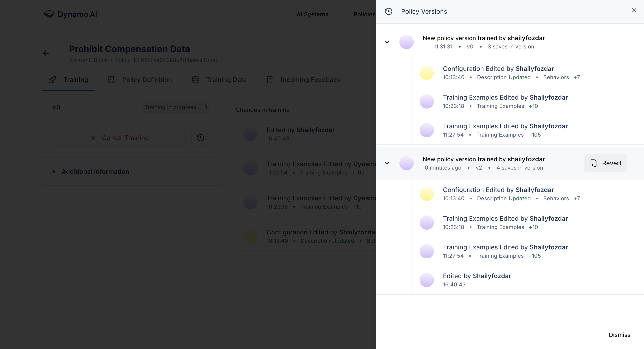Switch to the Incoming Feedback tab
Screen dimensions: 644x349
pos(304,80)
